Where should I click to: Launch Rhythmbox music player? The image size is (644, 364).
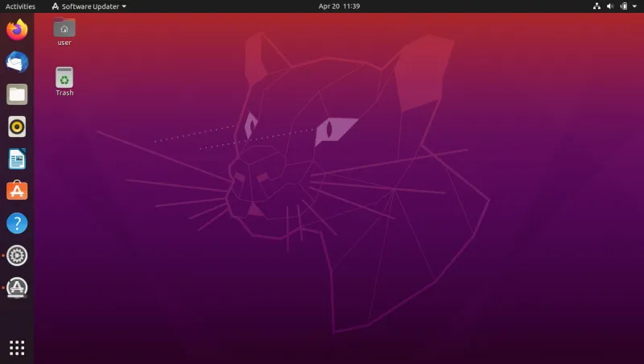click(x=17, y=126)
